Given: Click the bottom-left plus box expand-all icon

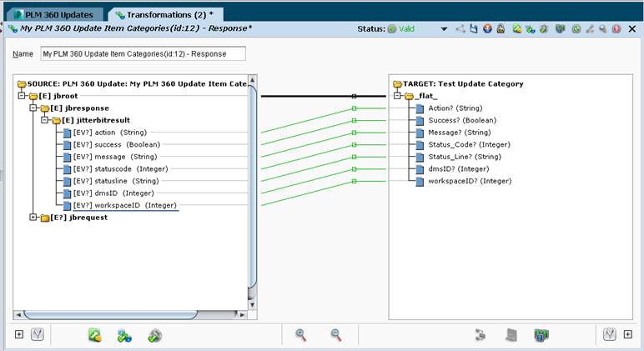Looking at the screenshot, I should pyautogui.click(x=19, y=334).
